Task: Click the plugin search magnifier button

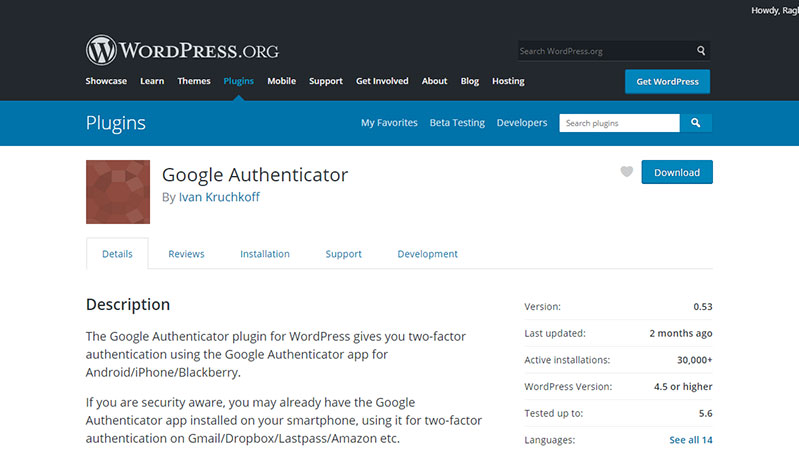Action: [696, 123]
